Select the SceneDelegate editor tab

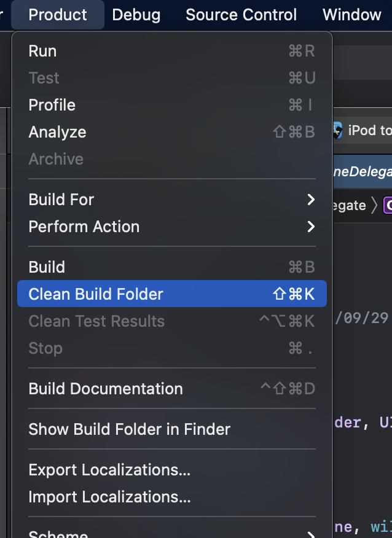pyautogui.click(x=363, y=171)
